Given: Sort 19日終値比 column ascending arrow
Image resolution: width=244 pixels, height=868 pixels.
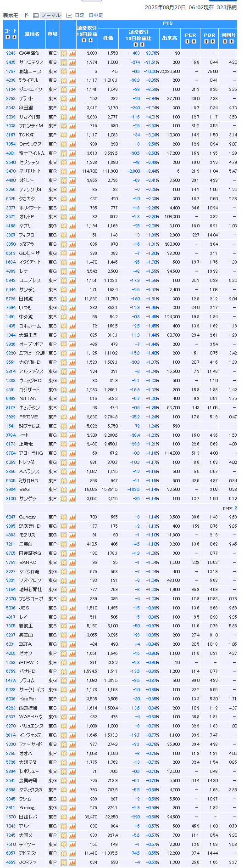Looking at the screenshot, I should (135, 45).
